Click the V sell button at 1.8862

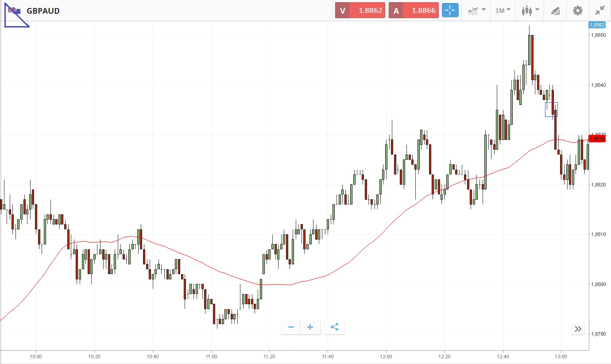(360, 11)
